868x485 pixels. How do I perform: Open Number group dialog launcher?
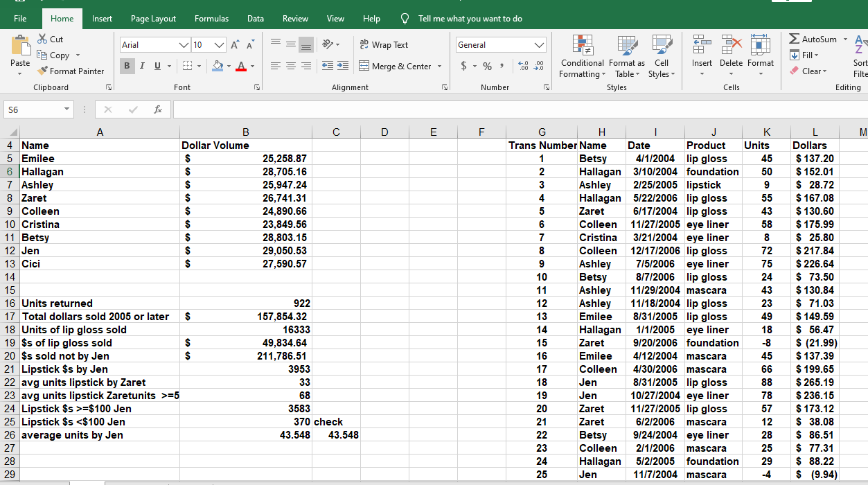tap(547, 87)
